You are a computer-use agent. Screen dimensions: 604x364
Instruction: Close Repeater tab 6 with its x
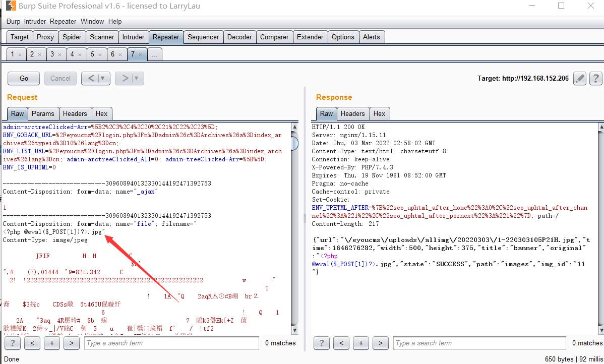(x=120, y=54)
